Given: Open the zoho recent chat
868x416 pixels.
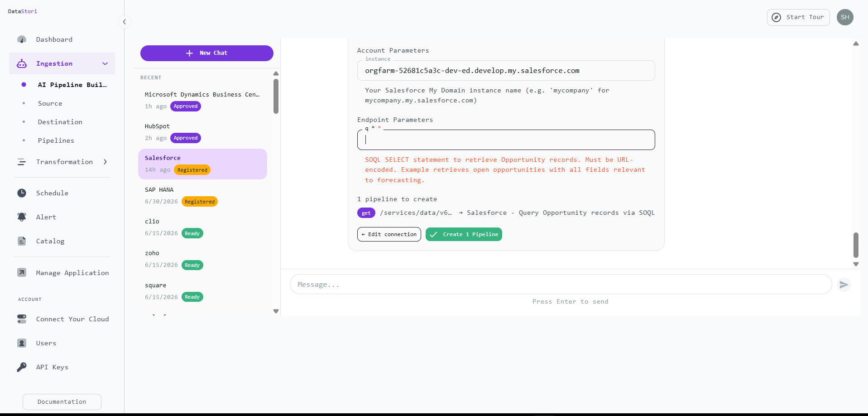Looking at the screenshot, I should coord(202,259).
